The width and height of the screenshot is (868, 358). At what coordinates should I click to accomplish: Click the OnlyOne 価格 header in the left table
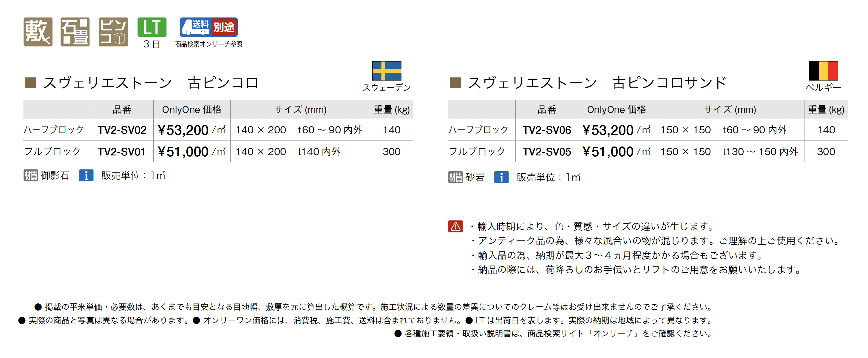coord(192,109)
